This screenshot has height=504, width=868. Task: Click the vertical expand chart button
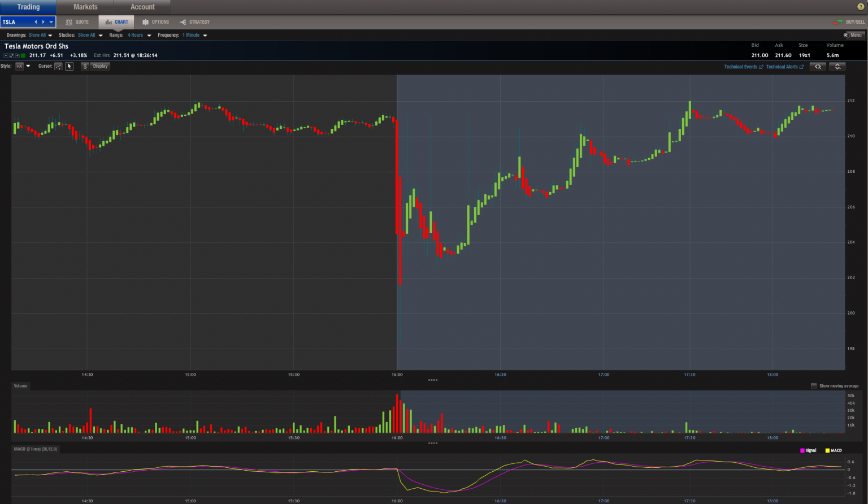point(837,67)
